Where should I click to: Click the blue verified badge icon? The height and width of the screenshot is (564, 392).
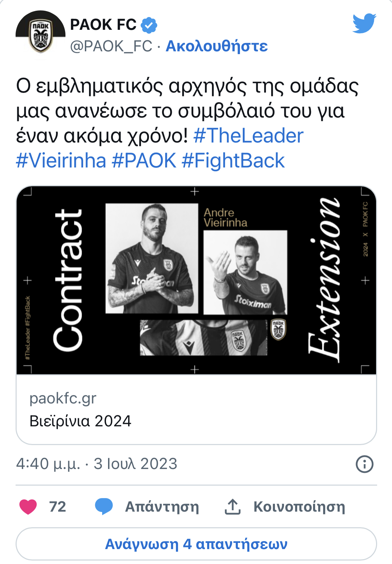tap(149, 25)
